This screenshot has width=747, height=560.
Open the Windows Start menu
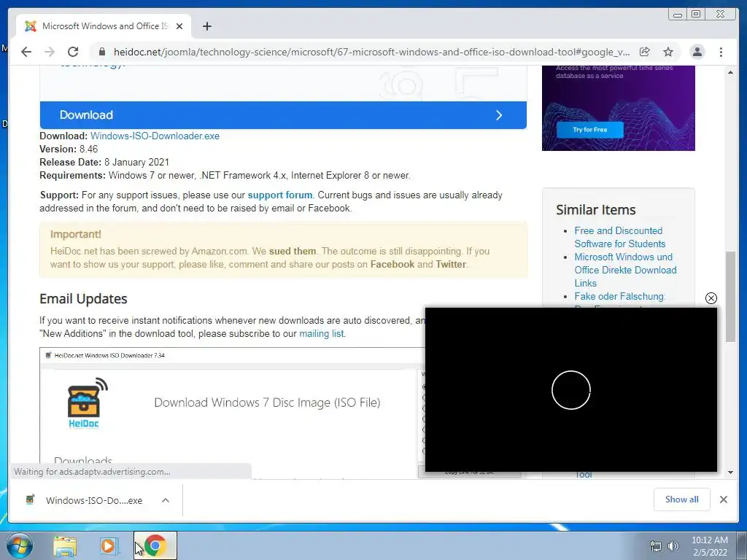(x=20, y=545)
